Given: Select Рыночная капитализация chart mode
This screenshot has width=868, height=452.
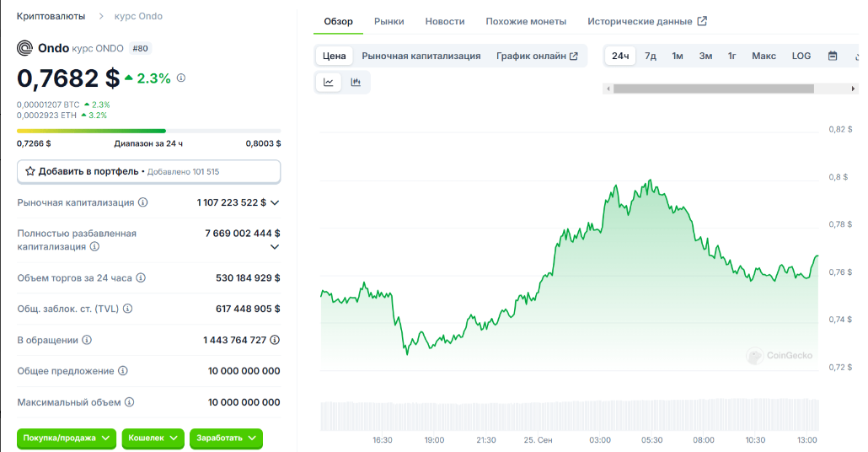Looking at the screenshot, I should [x=421, y=56].
